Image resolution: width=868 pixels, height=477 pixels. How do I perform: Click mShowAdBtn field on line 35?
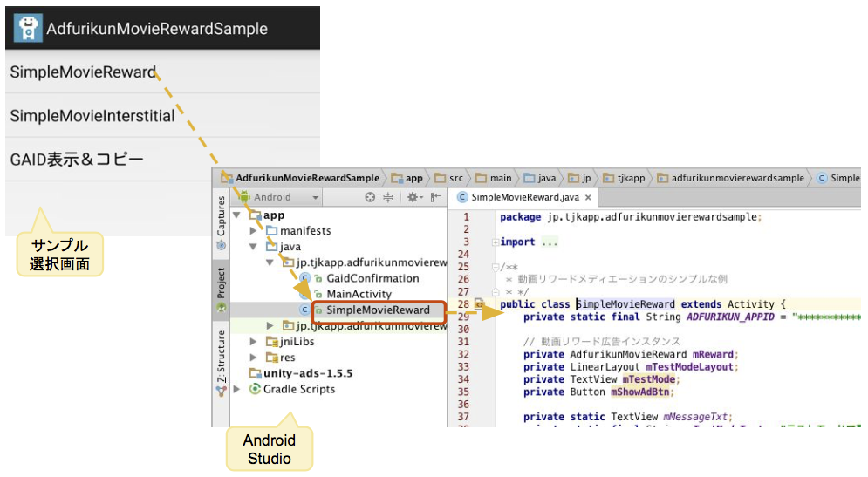[x=640, y=392]
